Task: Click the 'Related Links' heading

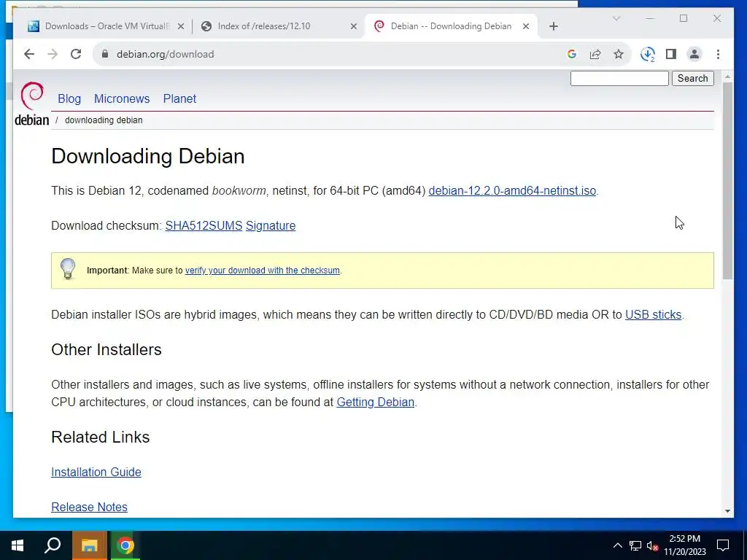Action: [x=101, y=437]
